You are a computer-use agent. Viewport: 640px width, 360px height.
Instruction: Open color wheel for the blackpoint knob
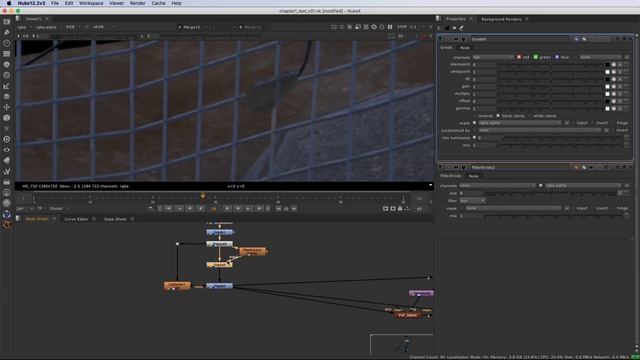click(x=613, y=64)
